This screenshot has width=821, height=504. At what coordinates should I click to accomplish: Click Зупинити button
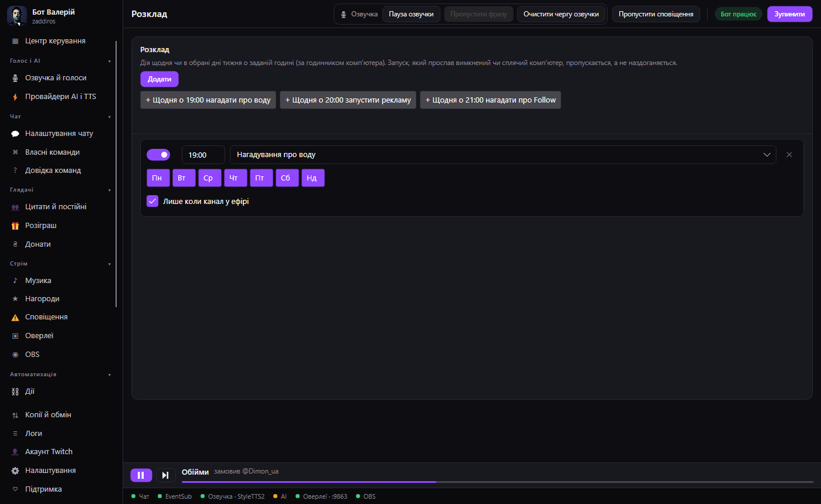[789, 14]
